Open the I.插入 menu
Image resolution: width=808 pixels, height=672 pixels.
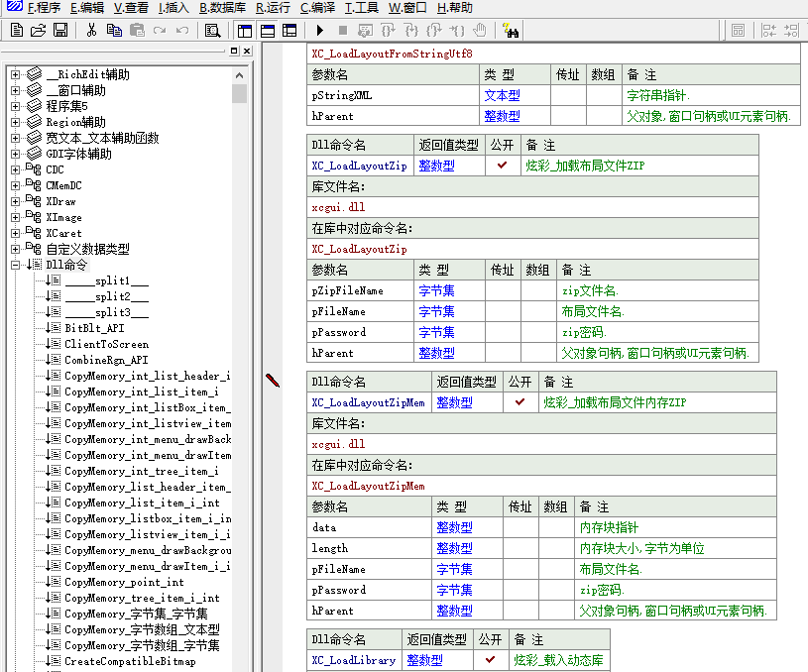[173, 8]
